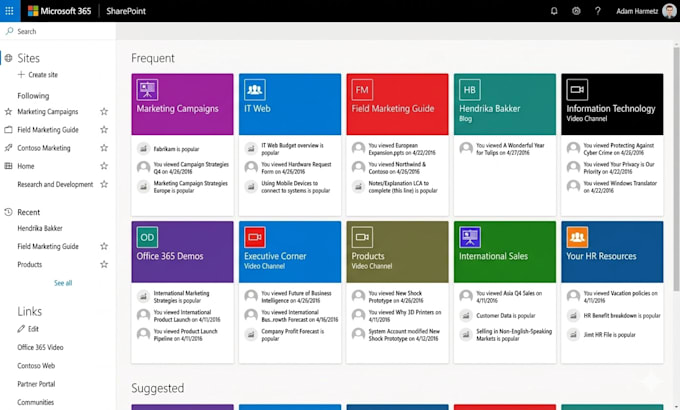
Task: Toggle the Following star beside Contoso Marketing
Action: point(104,148)
